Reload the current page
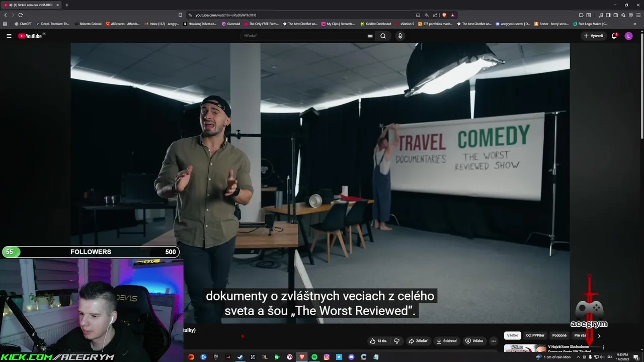The width and height of the screenshot is (644, 362). click(20, 15)
